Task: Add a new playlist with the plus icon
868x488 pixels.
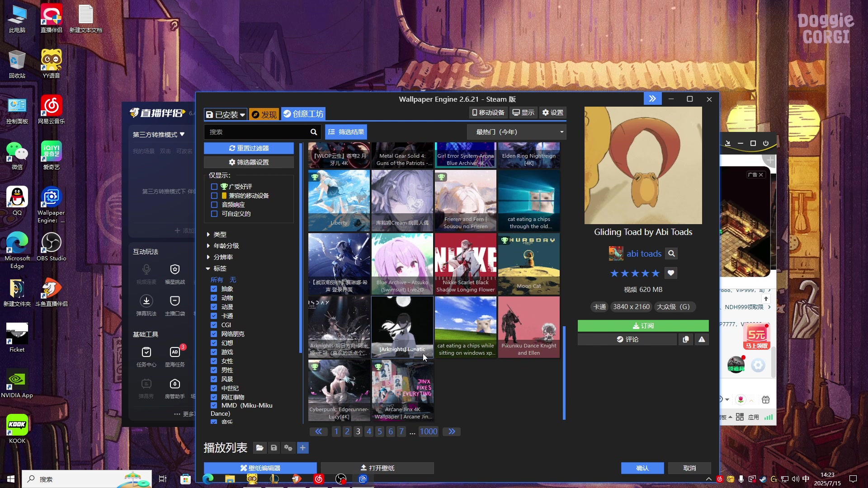Action: click(x=303, y=448)
